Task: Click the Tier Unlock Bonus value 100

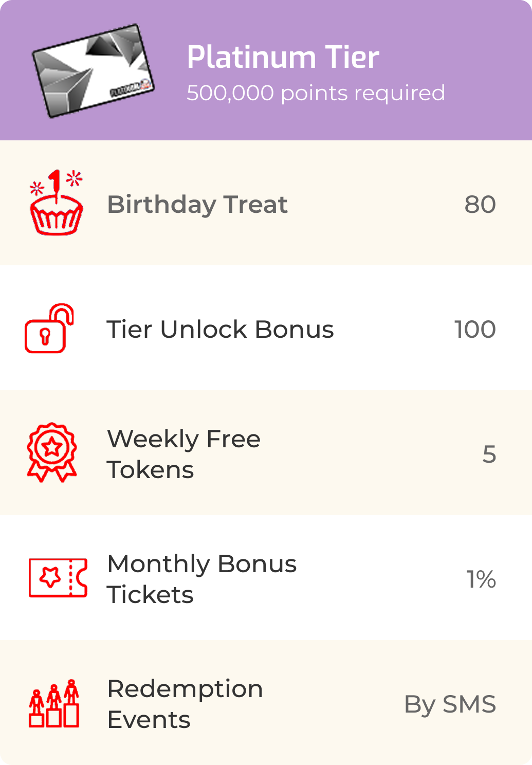Action: click(475, 329)
